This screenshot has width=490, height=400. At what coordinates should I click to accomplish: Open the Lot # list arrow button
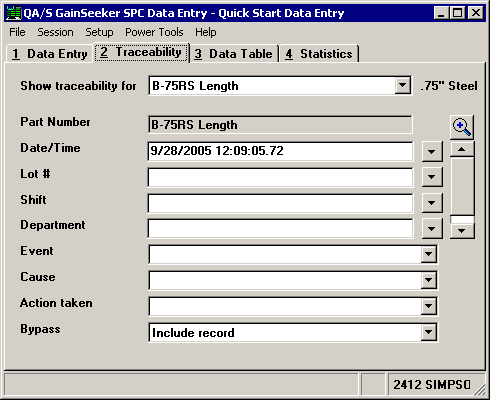[432, 177]
